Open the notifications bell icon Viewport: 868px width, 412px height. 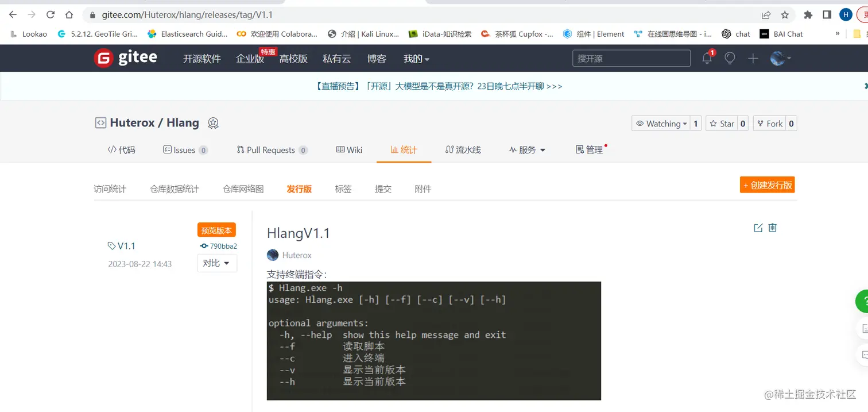(x=707, y=58)
